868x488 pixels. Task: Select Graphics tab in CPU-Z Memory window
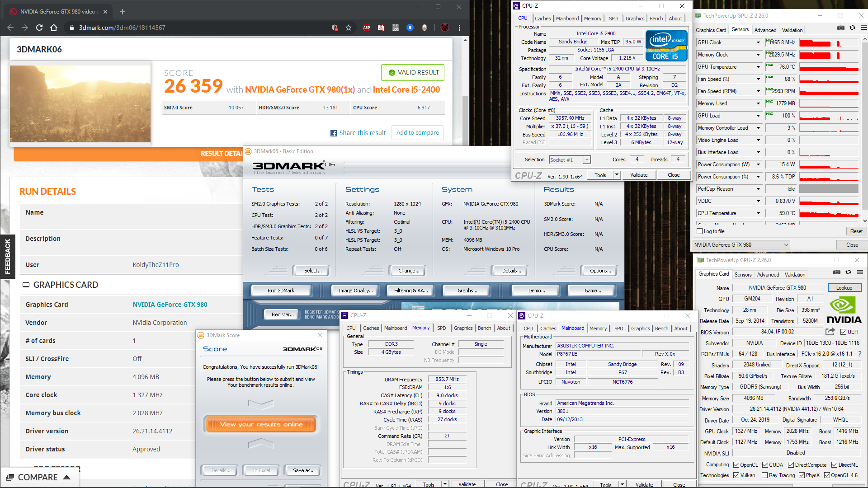[463, 328]
